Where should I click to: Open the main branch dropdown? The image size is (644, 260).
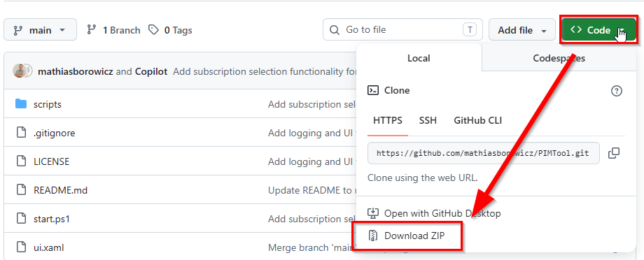(41, 29)
